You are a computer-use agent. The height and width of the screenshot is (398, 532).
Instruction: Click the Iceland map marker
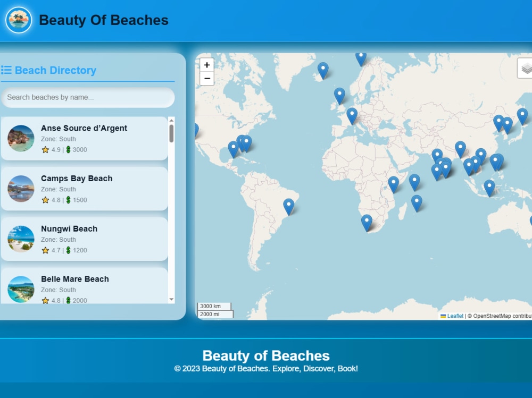(323, 71)
